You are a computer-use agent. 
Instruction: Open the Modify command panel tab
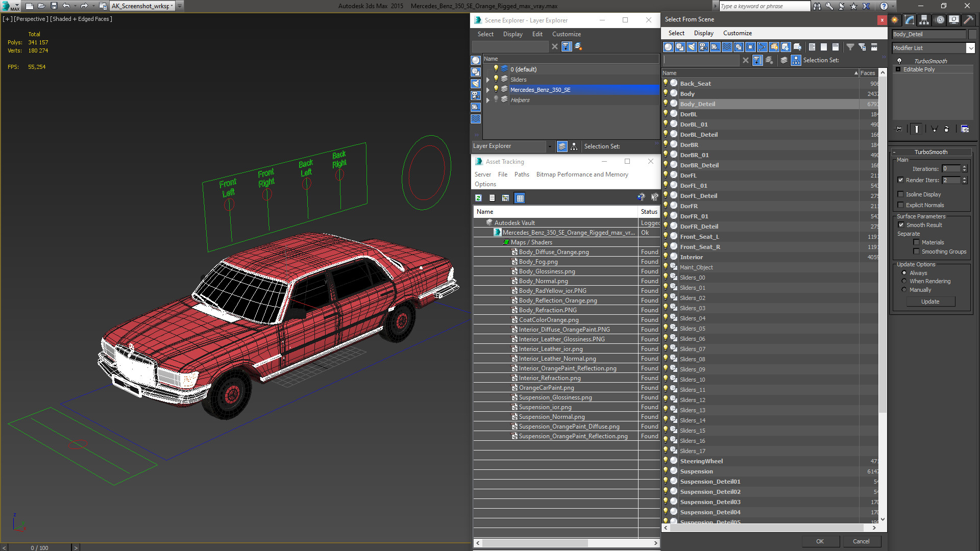910,20
